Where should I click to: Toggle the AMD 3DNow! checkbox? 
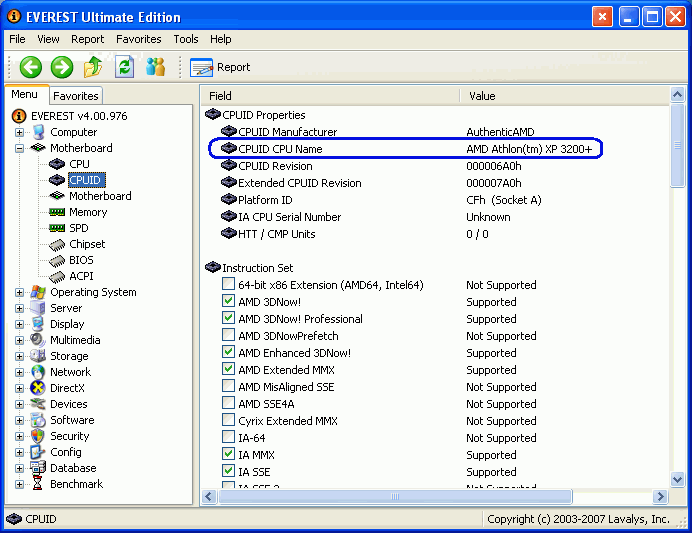coord(228,301)
